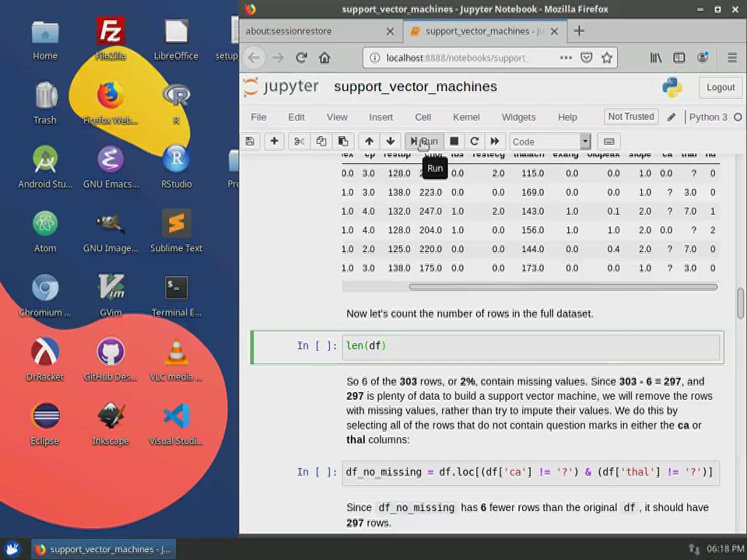Reload the page in Firefox
Image resolution: width=747 pixels, height=560 pixels.
coord(301,58)
